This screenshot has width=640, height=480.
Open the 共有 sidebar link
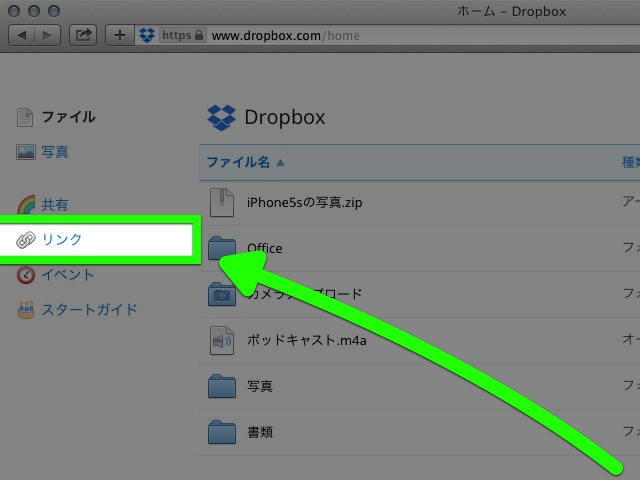click(55, 204)
